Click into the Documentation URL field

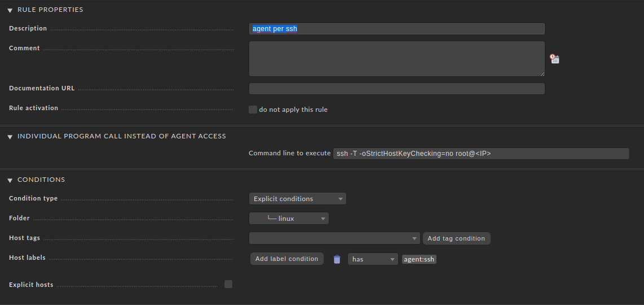click(x=396, y=89)
